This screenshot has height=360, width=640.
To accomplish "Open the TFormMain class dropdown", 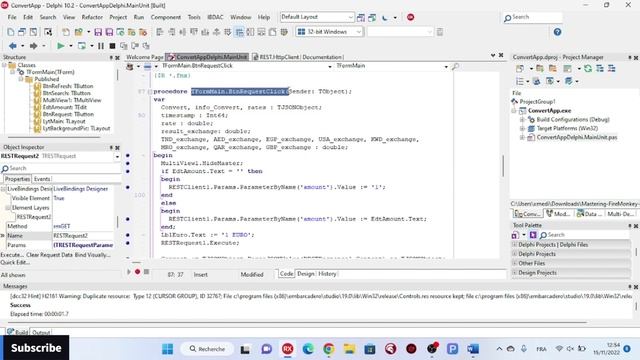I will click(446, 66).
